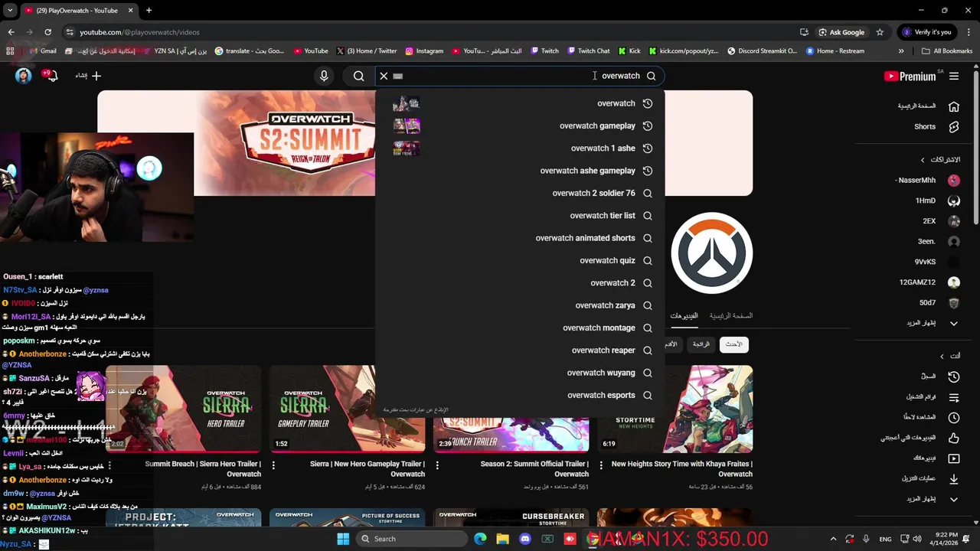The image size is (980, 551).
Task: Open a new Chrome tab
Action: click(x=149, y=11)
